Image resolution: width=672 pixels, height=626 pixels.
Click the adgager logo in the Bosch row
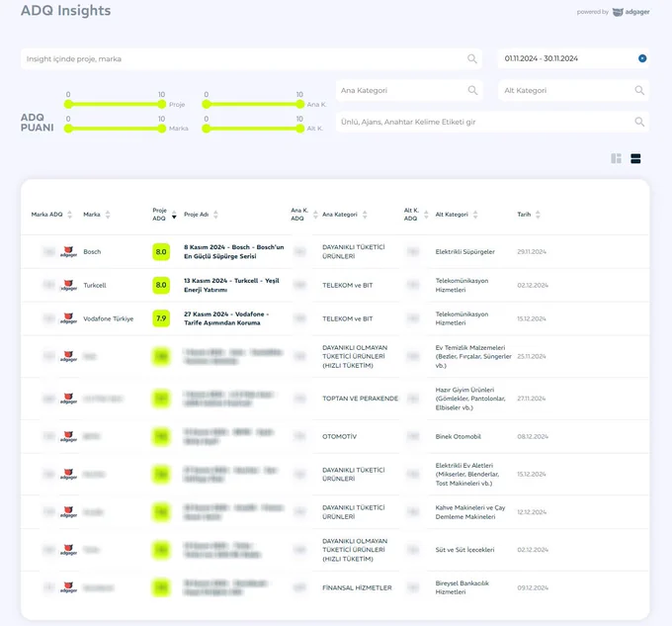[68, 252]
